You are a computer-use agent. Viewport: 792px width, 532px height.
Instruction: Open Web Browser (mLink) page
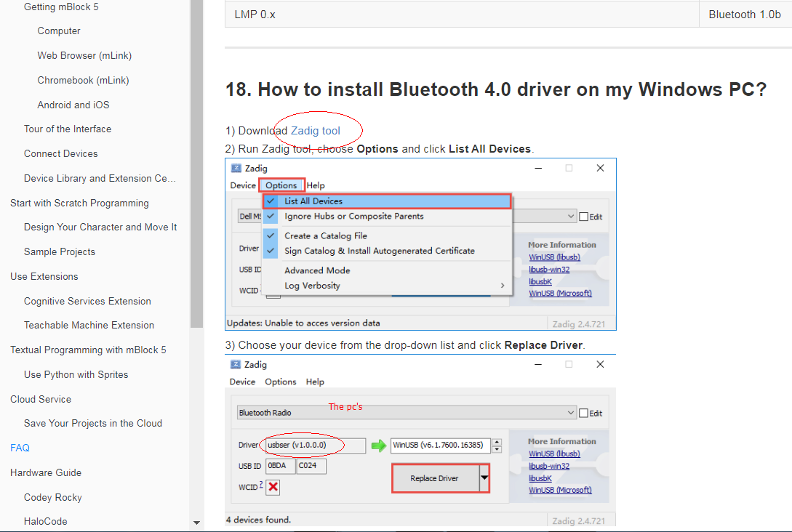[84, 55]
